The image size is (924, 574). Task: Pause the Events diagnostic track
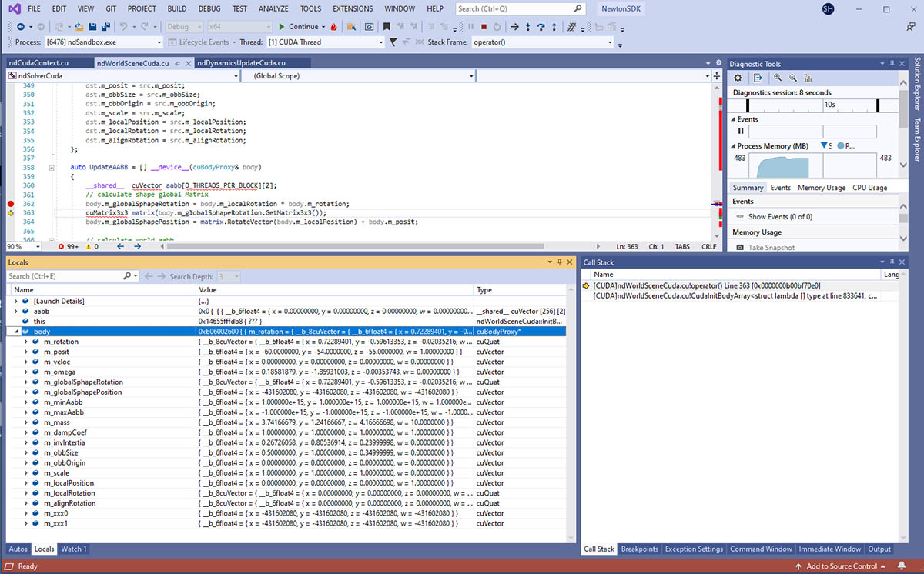pos(742,132)
